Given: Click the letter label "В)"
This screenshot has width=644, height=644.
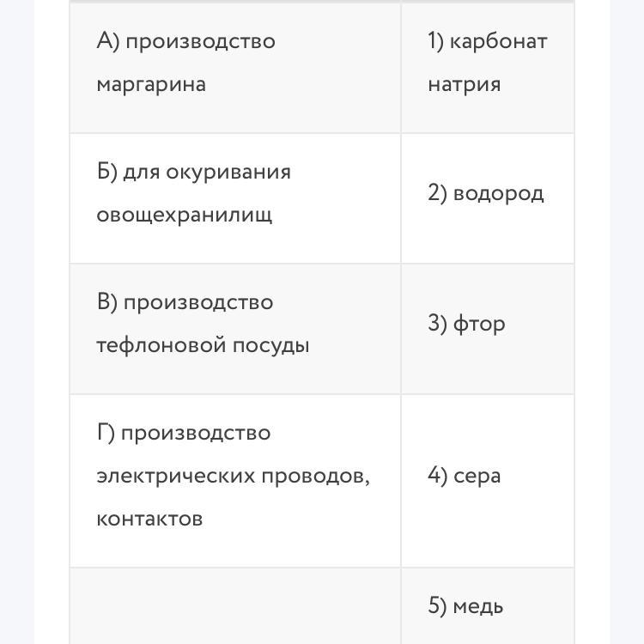Looking at the screenshot, I should [x=106, y=302].
